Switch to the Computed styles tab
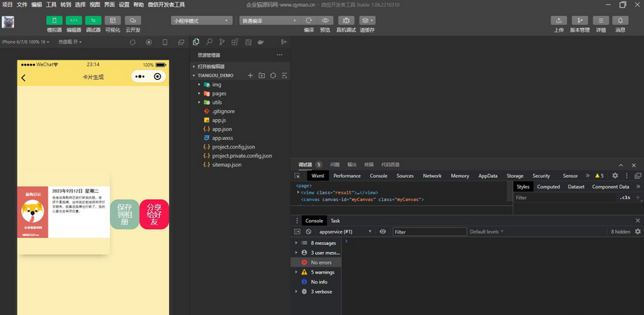This screenshot has height=315, width=644. [x=548, y=187]
